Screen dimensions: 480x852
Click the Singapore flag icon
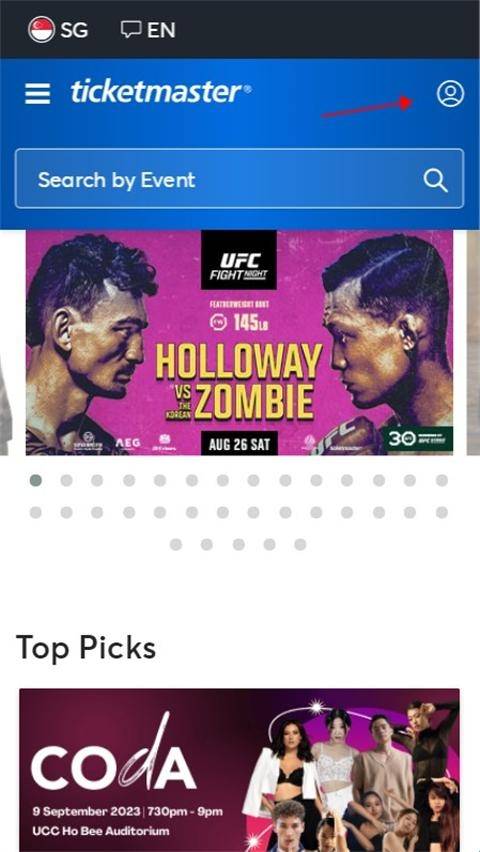click(x=41, y=29)
